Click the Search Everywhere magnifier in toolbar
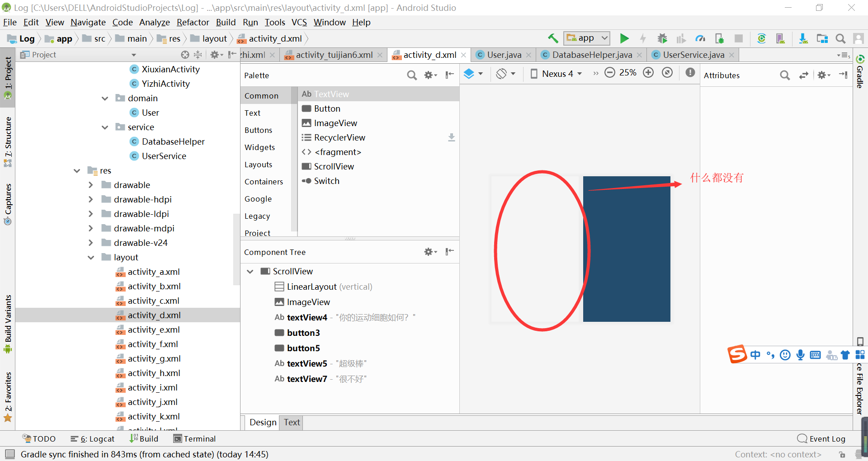This screenshot has height=461, width=868. [840, 38]
